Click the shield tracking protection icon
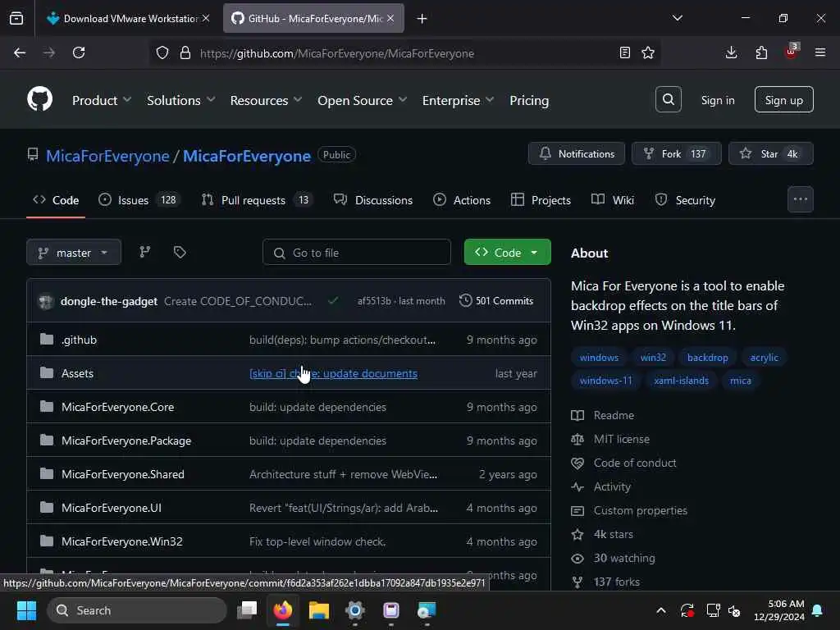Screen dimensions: 840x630 162,53
